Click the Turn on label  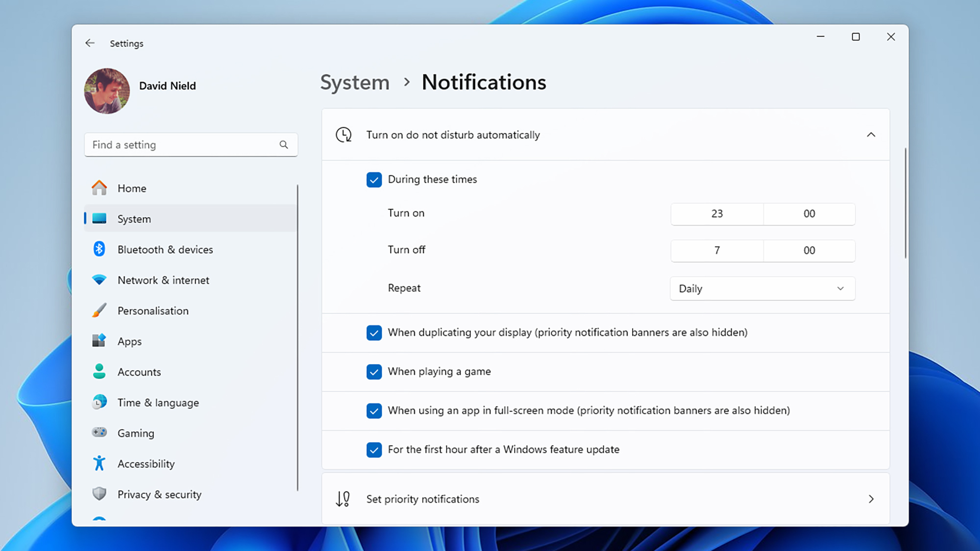coord(406,214)
